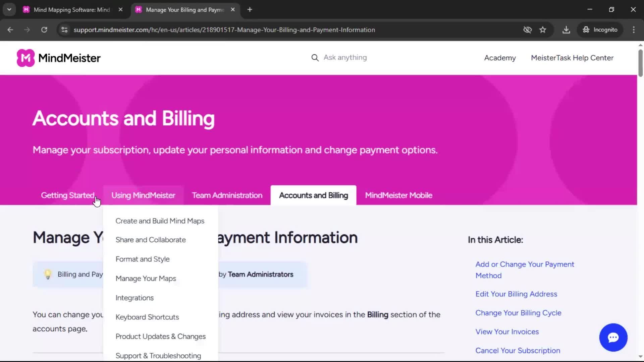Click the Accounts and Billing heading
This screenshot has width=644, height=362.
pos(123,119)
